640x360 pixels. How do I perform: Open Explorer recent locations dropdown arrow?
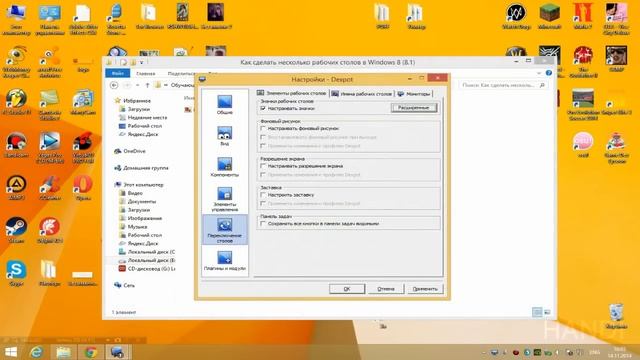click(137, 85)
